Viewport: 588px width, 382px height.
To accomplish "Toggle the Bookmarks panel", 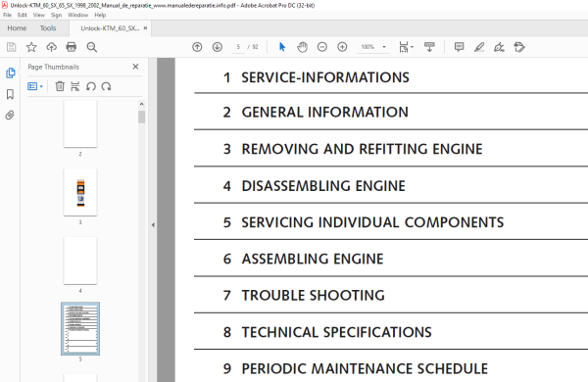I will click(10, 94).
